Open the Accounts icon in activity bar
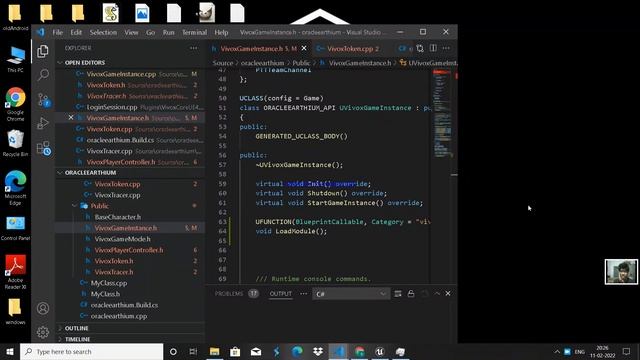The image size is (640, 360). tap(43, 308)
